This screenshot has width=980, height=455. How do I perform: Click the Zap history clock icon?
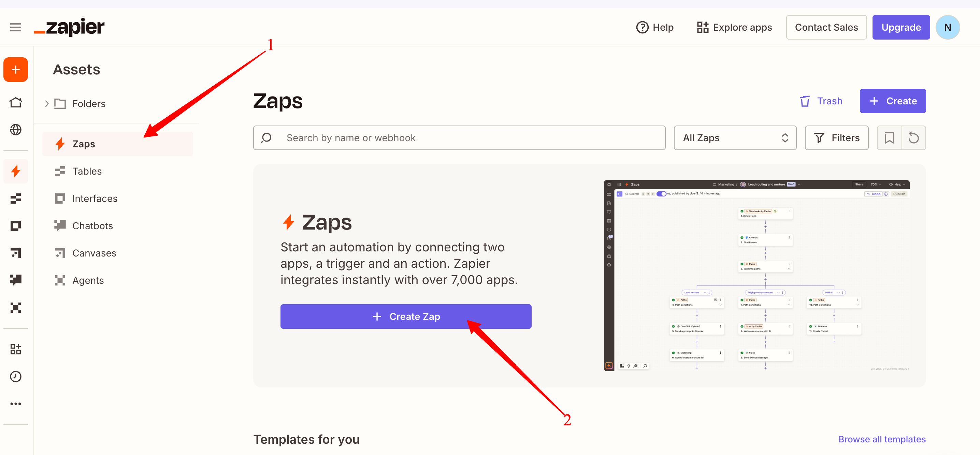pos(16,376)
